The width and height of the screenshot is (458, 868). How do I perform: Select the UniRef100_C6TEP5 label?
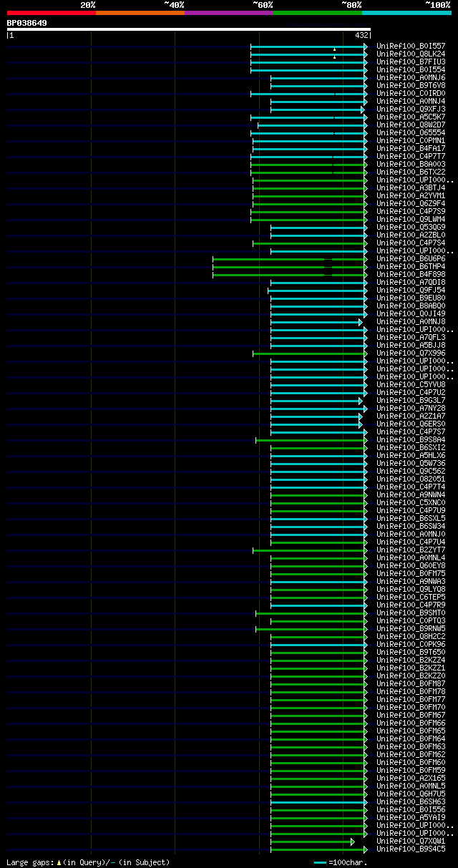[x=411, y=597]
